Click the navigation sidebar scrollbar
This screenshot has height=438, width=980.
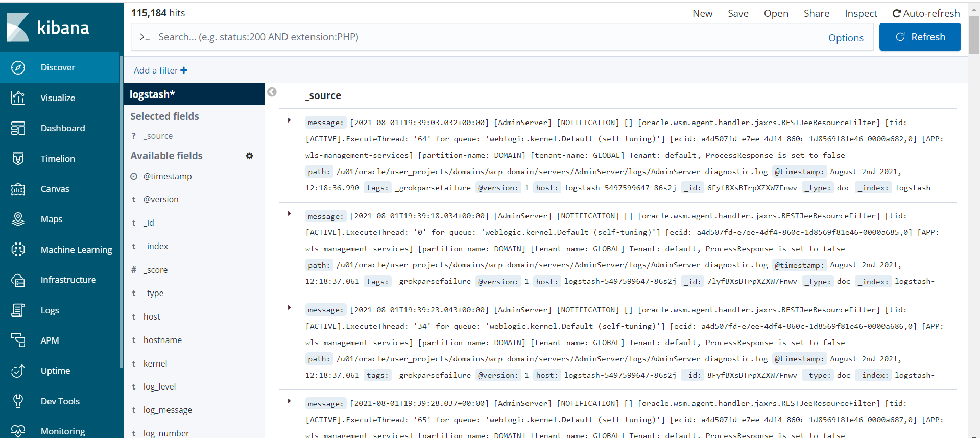point(121,212)
